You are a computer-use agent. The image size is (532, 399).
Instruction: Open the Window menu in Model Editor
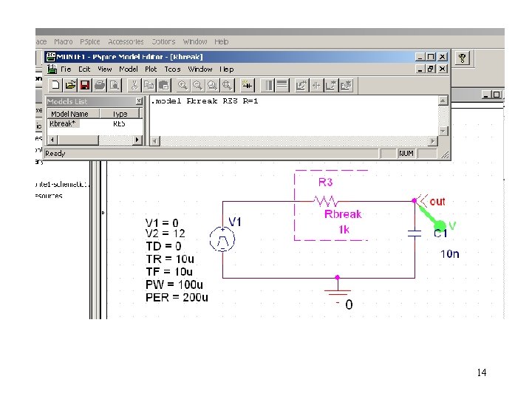199,69
